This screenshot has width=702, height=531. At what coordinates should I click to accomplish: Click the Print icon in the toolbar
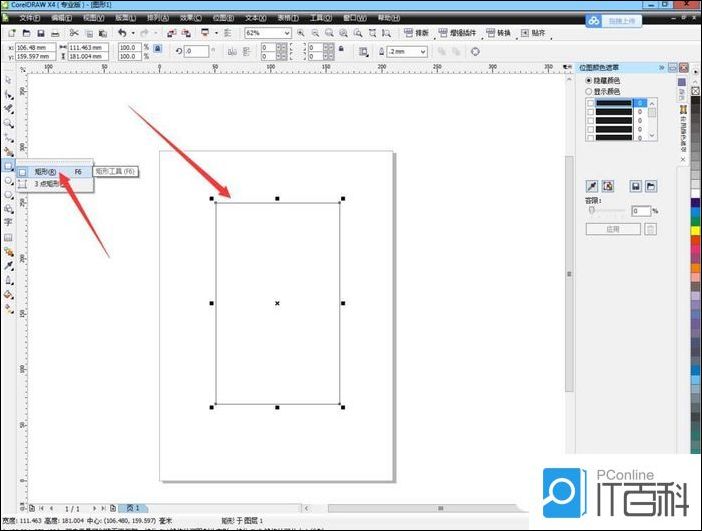[55, 33]
